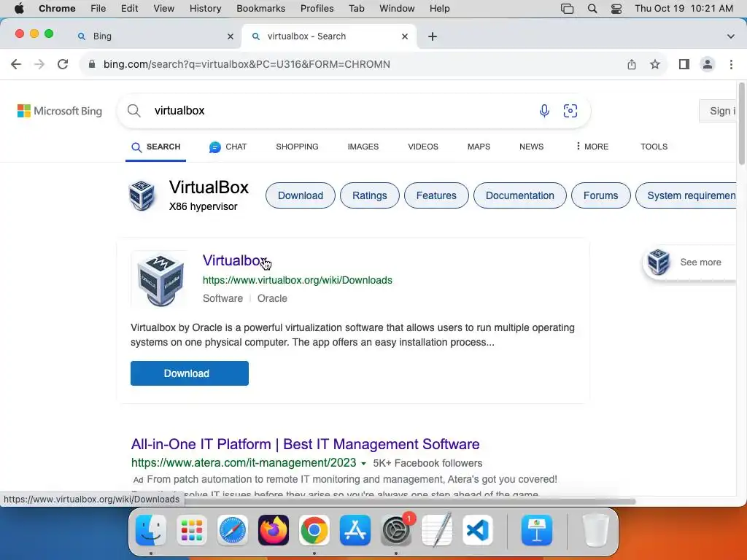Reload the current page
The height and width of the screenshot is (560, 747).
pos(63,64)
